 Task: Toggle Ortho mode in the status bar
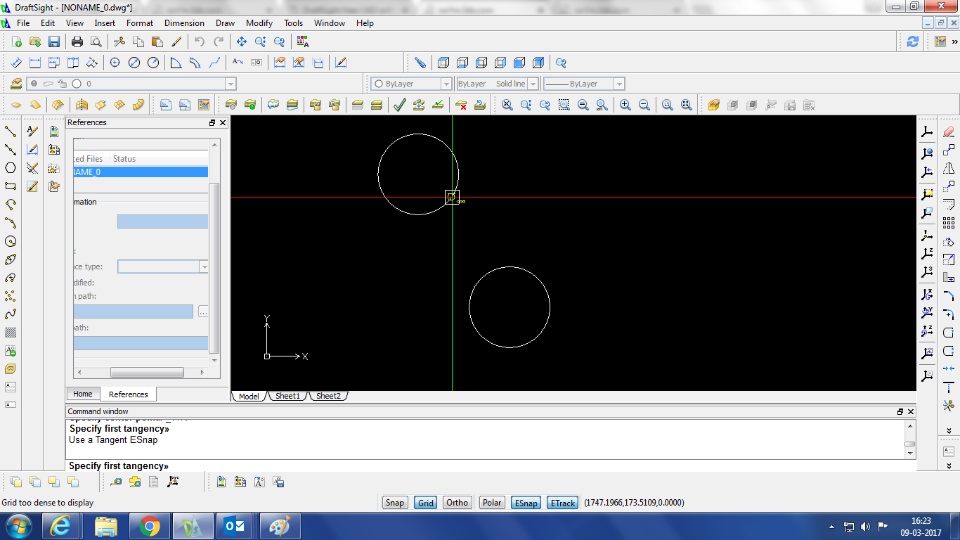(x=457, y=503)
